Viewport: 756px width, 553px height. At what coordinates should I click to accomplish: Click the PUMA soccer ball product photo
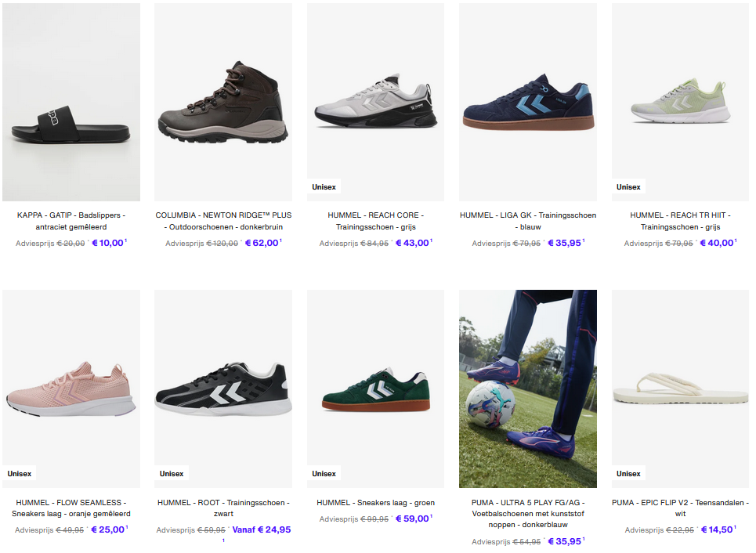coord(527,389)
